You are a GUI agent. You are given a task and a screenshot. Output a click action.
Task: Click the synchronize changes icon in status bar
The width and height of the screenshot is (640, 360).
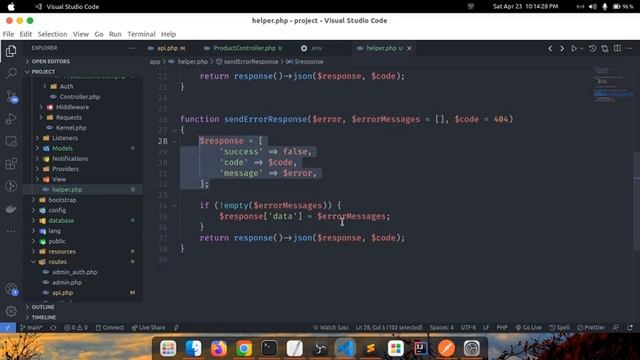pos(53,327)
